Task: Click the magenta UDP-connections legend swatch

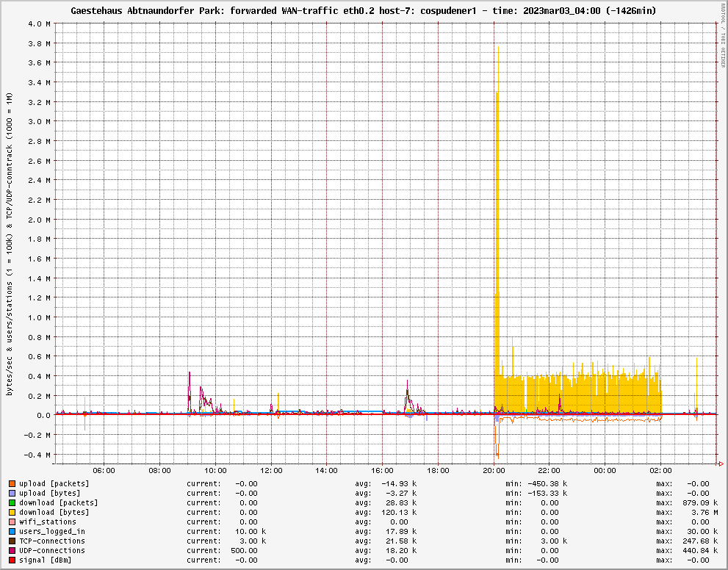Action: pos(12,550)
